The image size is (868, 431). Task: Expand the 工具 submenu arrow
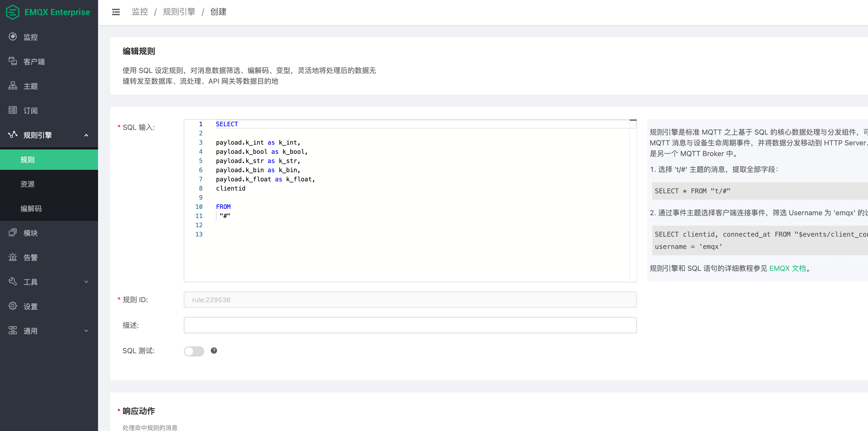pos(86,282)
